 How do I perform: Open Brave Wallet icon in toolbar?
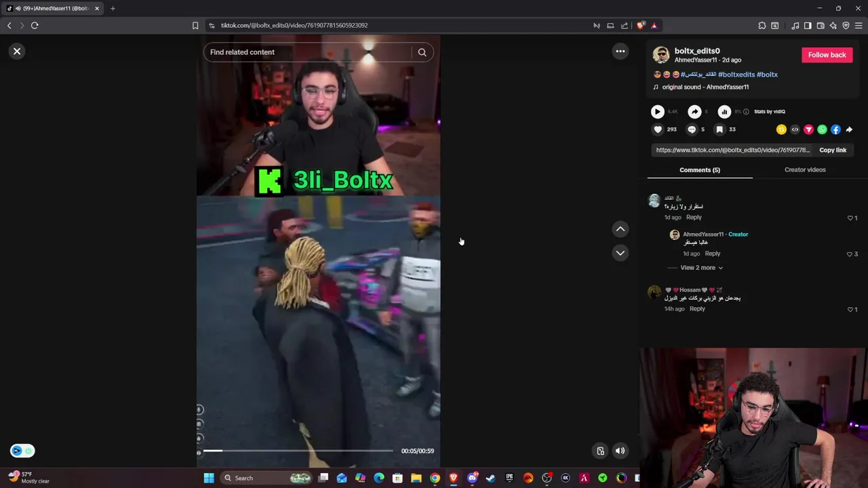[x=821, y=26]
